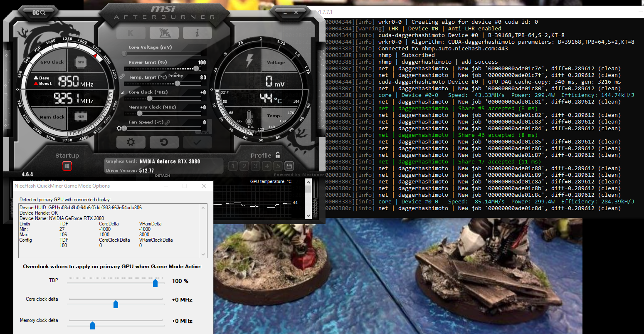Reset Afterburner settings to default

pos(164,142)
